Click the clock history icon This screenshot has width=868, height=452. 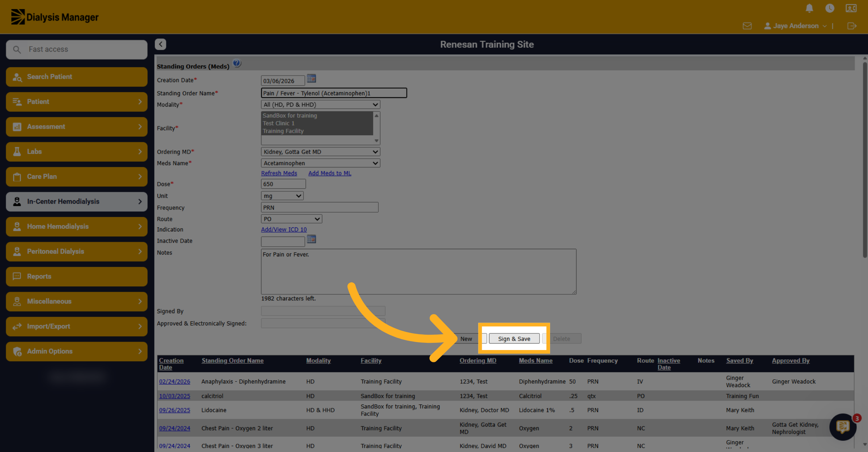pyautogui.click(x=830, y=8)
